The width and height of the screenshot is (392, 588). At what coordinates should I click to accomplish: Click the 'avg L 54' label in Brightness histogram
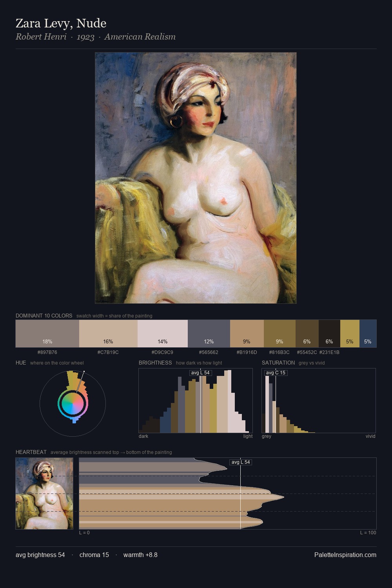(200, 373)
